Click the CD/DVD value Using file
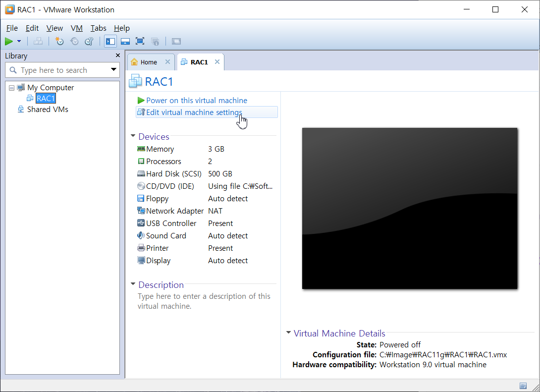Screen dimensions: 540x392 (240, 186)
